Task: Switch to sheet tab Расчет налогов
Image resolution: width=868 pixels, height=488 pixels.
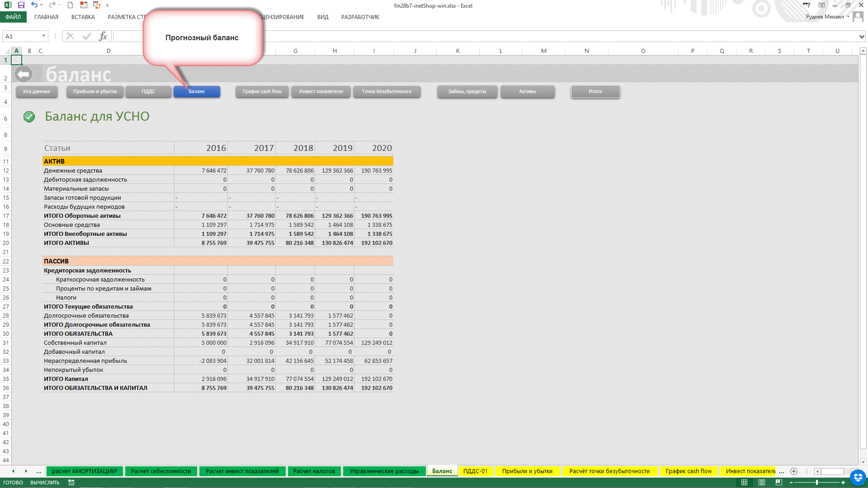Action: [314, 471]
